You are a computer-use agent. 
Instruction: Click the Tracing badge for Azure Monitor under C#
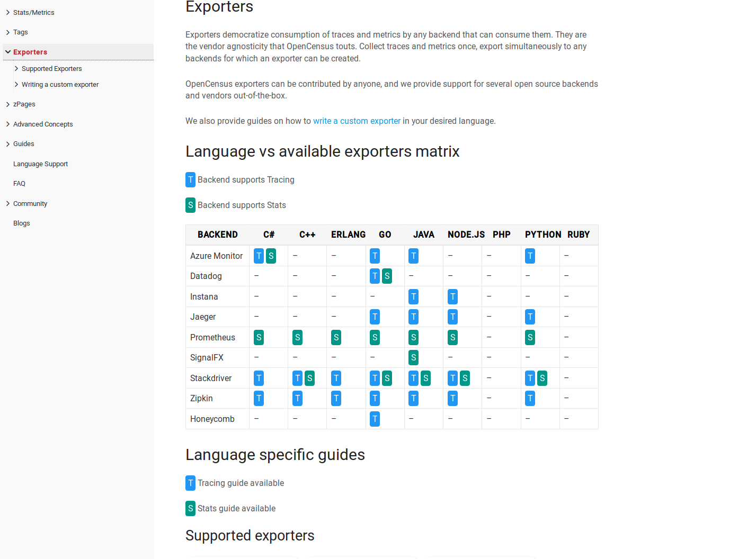coord(259,256)
